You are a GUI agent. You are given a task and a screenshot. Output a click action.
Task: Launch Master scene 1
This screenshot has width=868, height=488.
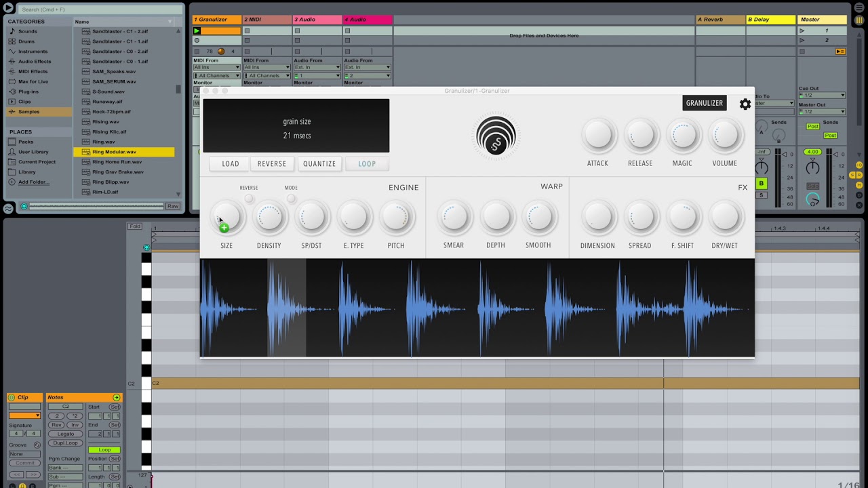(x=803, y=30)
